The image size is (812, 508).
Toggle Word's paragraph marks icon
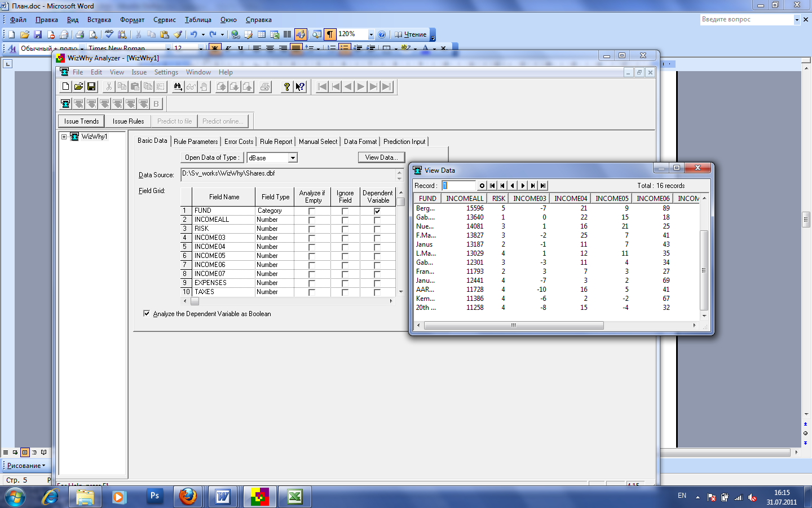pyautogui.click(x=330, y=34)
